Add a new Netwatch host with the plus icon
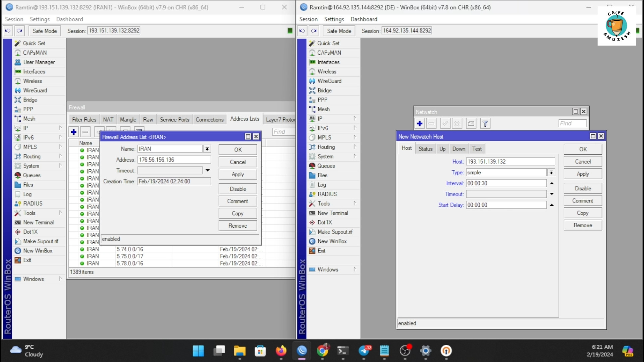 click(x=420, y=124)
